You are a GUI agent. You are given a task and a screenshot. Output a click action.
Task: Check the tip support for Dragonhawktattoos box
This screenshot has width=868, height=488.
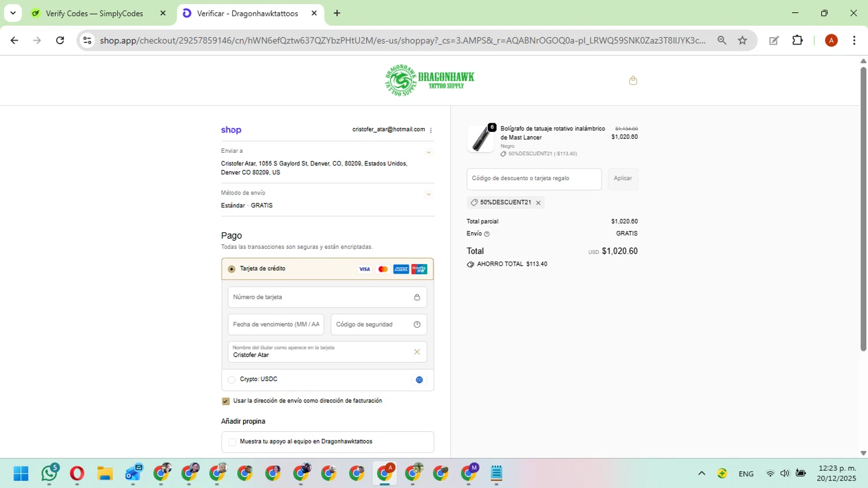click(x=232, y=442)
